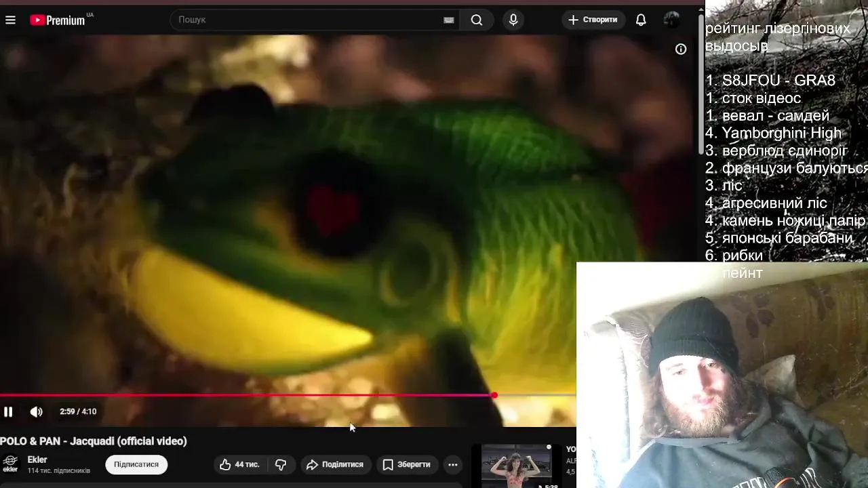Open the Ekler channel name link
The width and height of the screenshot is (868, 488).
37,460
